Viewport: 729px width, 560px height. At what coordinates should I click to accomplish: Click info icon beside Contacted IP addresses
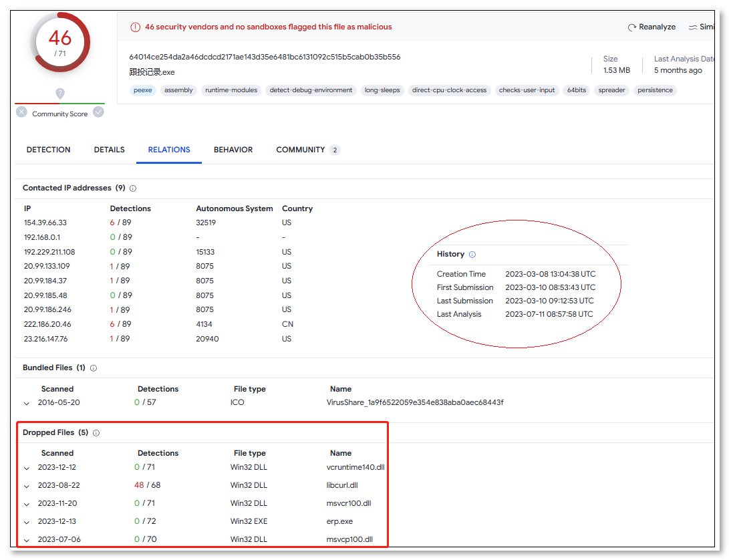tap(133, 188)
